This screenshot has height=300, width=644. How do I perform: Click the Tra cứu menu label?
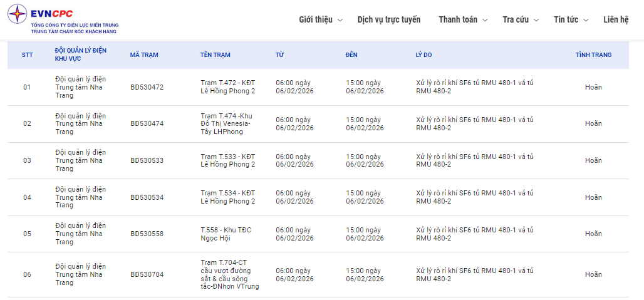pos(516,19)
